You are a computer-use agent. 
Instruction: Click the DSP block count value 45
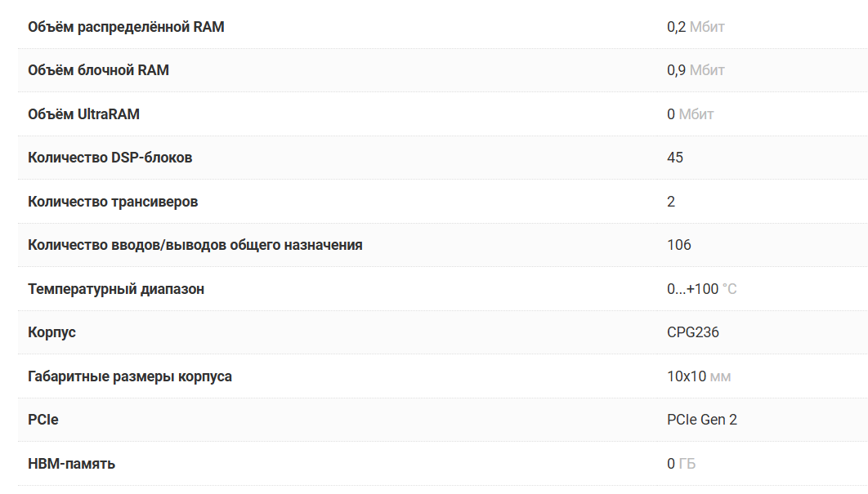coord(675,158)
